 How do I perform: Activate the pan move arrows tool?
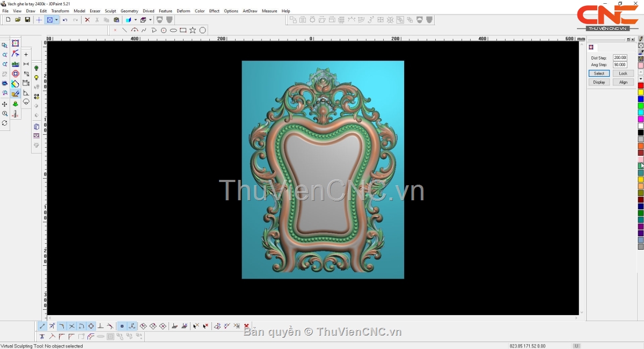coord(5,104)
